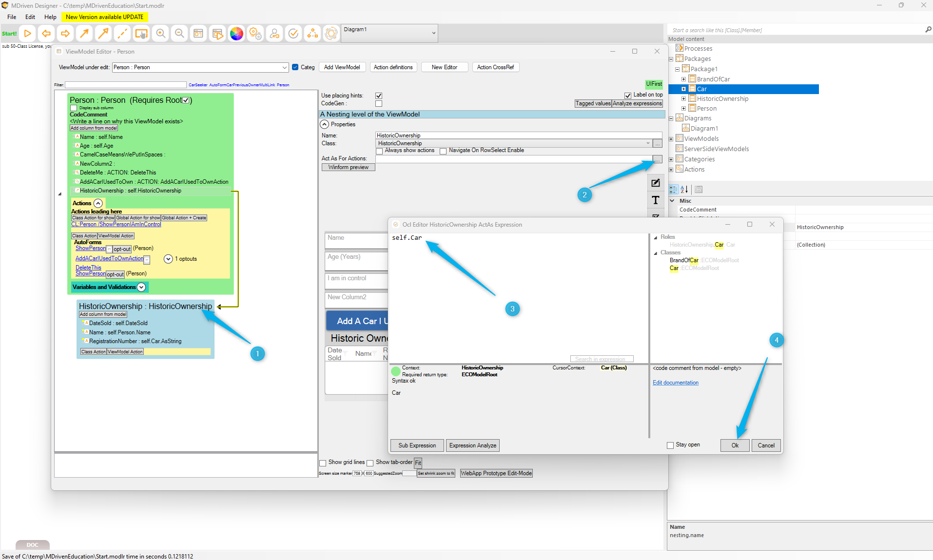Viewport: 933px width, 560px height.
Task: Enable the Show grid lines checkbox
Action: (x=323, y=463)
